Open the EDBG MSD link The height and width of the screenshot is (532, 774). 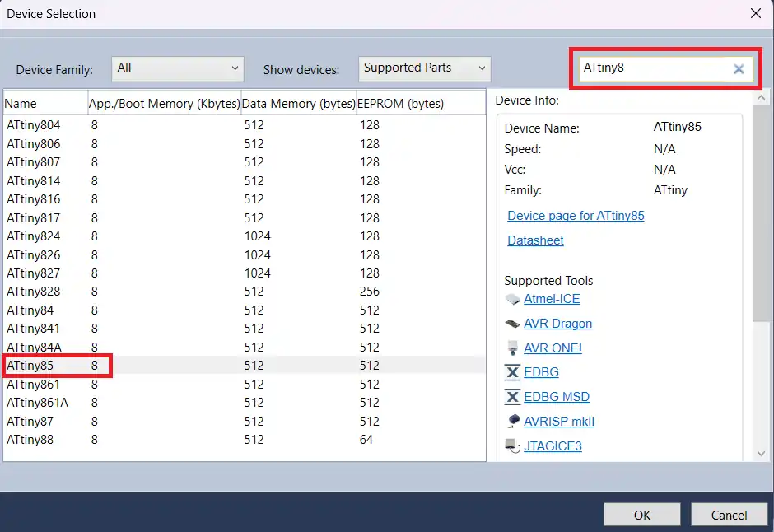pos(557,397)
